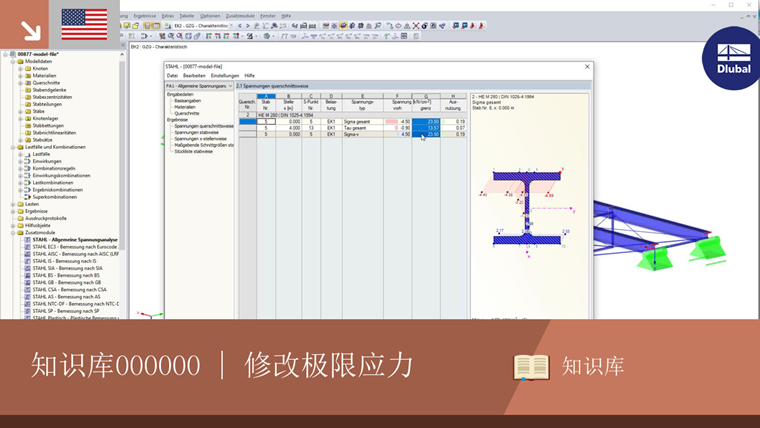Click the Sigma gesamt table cell
This screenshot has height=428, width=760.
[363, 122]
